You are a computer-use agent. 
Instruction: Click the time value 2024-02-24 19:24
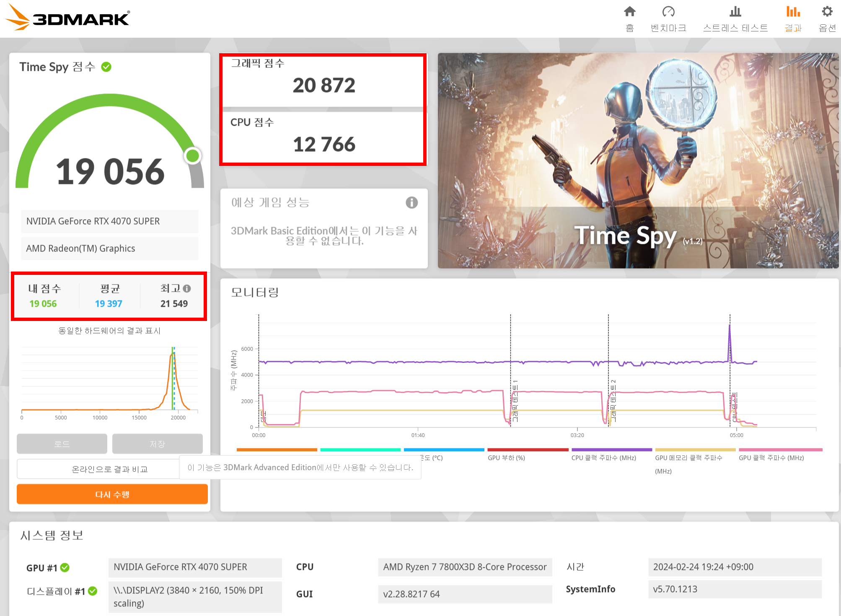[x=735, y=567]
